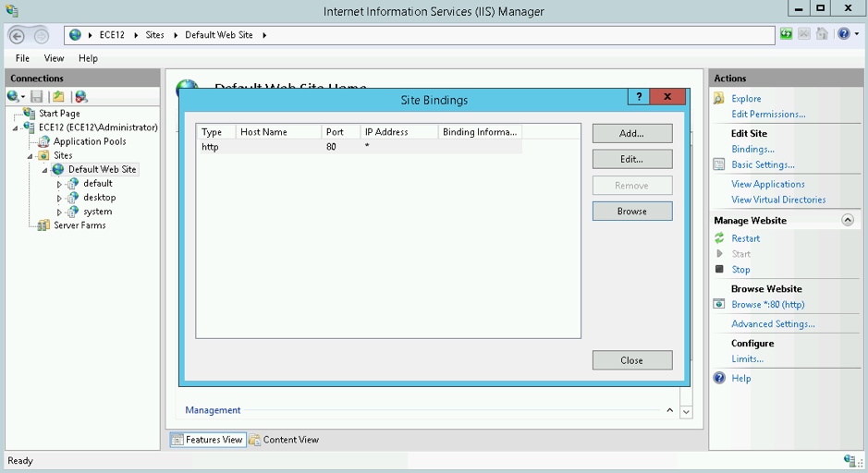The width and height of the screenshot is (868, 473).
Task: Collapse the ECE12 server node
Action: (x=16, y=127)
